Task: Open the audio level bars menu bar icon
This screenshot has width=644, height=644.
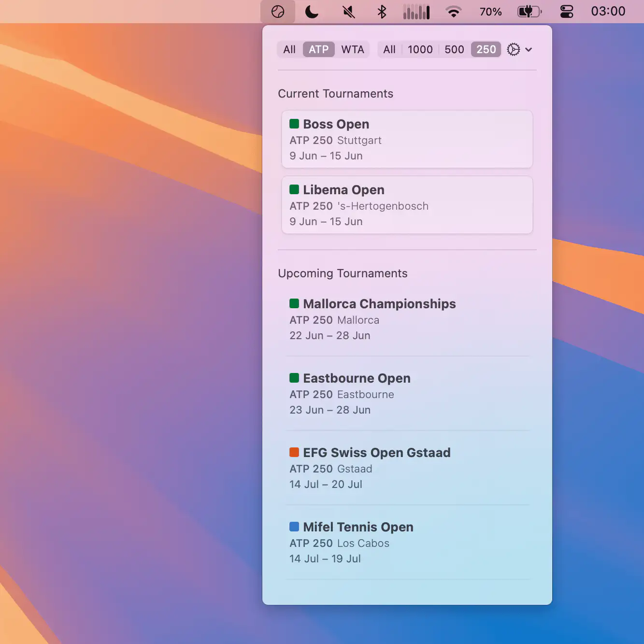Action: tap(416, 12)
